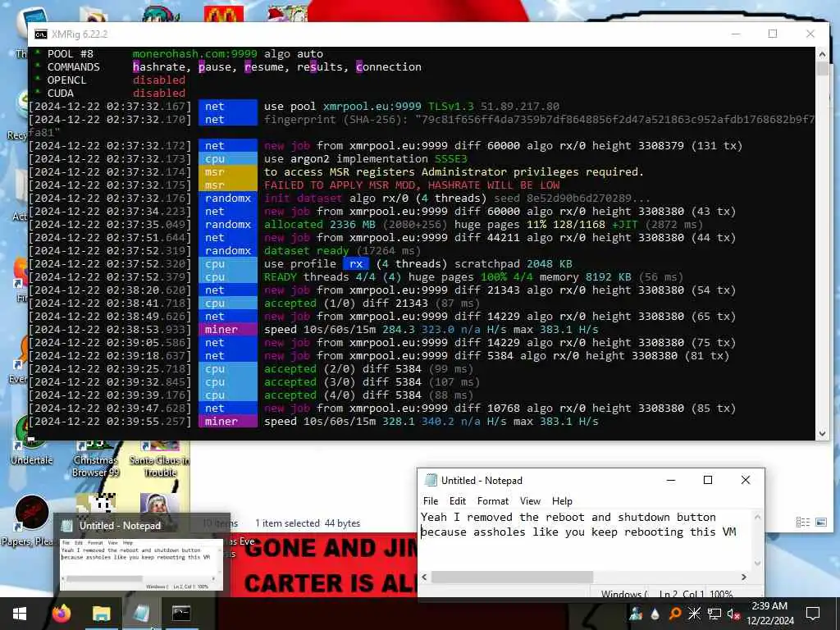
Task: Click the XMRig scrollbar up arrow
Action: click(822, 53)
